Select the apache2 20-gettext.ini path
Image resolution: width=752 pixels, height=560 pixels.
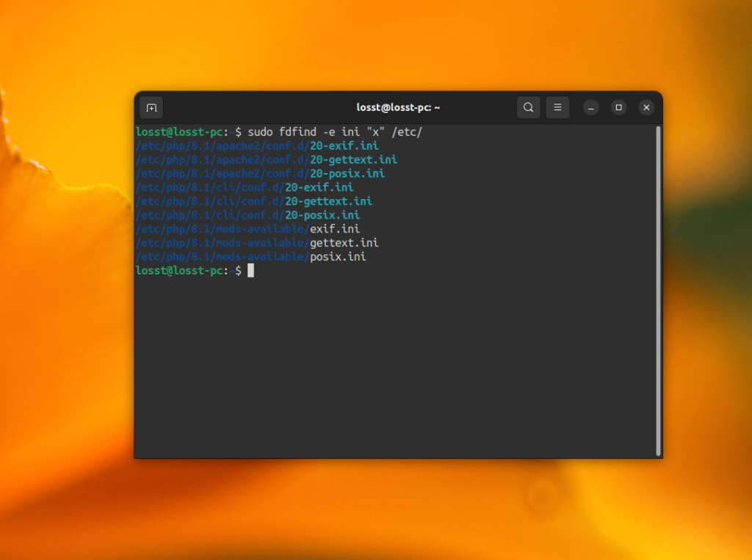[x=266, y=159]
